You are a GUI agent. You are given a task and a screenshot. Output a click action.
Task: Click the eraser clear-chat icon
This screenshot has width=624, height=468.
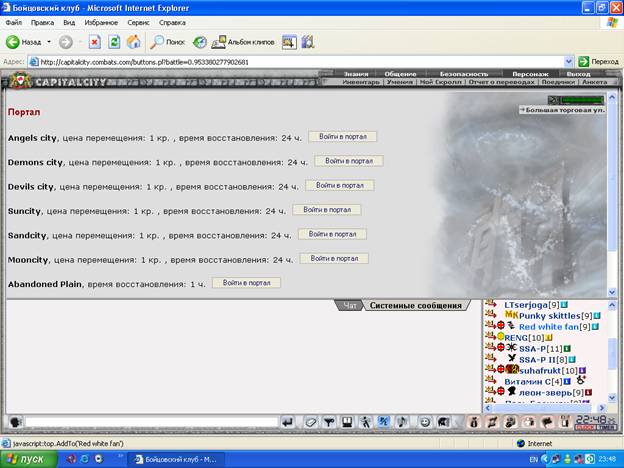click(310, 422)
